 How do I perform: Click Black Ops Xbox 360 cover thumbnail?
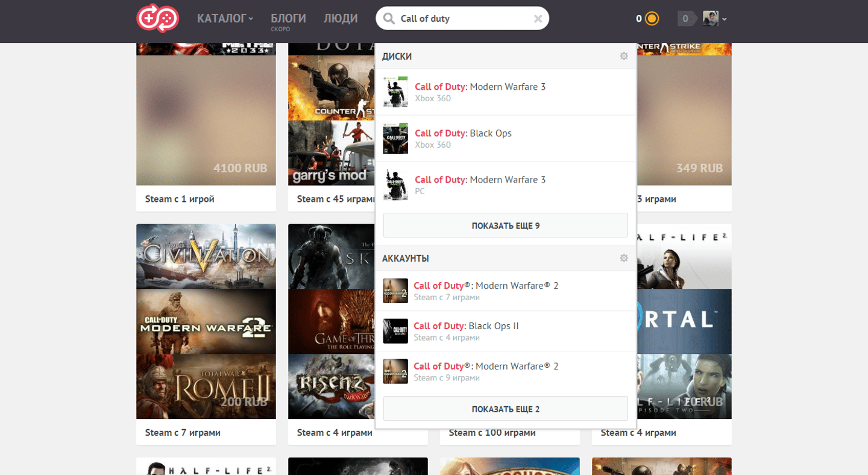pyautogui.click(x=395, y=139)
